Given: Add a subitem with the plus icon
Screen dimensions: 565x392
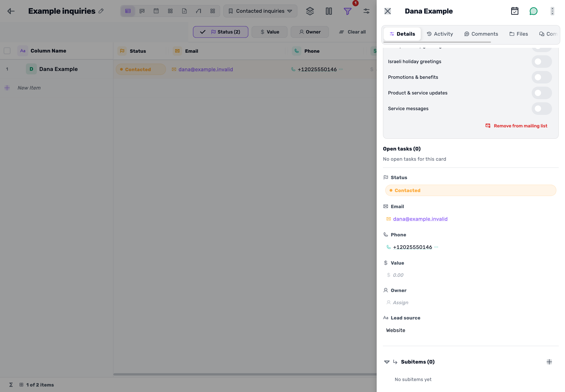Looking at the screenshot, I should pyautogui.click(x=549, y=362).
